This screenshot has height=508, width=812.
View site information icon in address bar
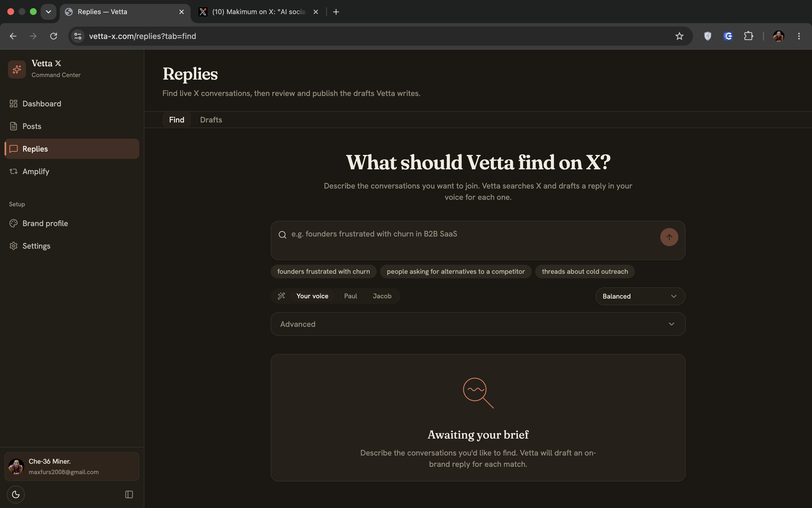click(78, 36)
